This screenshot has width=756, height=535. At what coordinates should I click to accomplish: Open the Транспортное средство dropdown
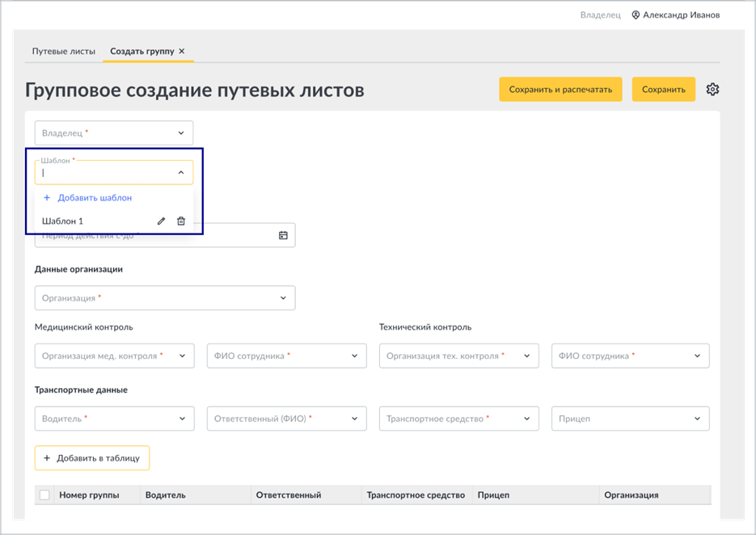pos(459,419)
